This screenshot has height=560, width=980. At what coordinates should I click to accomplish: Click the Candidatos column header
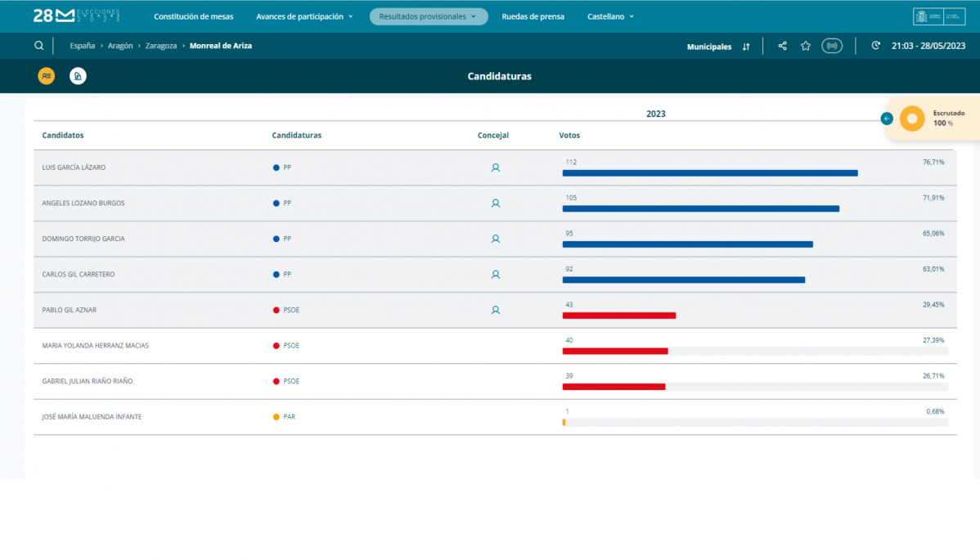tap(62, 135)
